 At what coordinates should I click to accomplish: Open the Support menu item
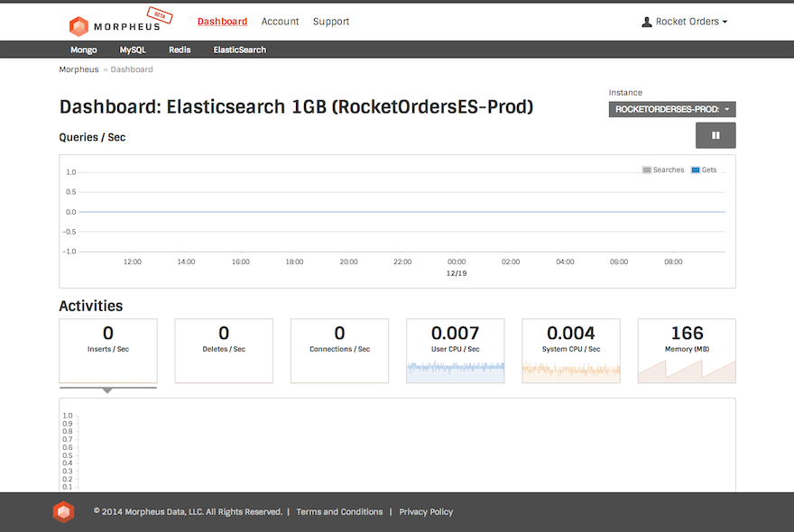331,22
